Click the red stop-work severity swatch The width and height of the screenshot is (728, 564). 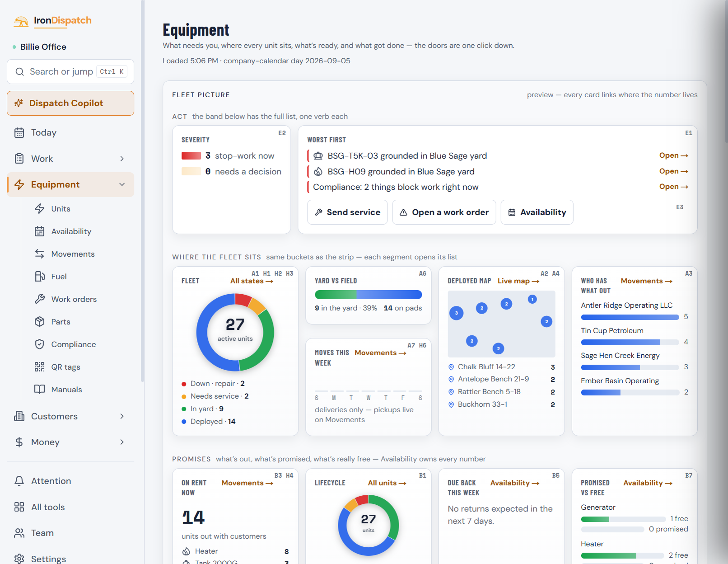(191, 156)
